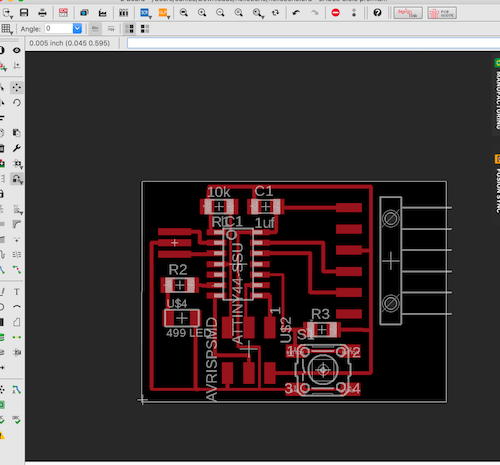Click the U$4 LED origin cross
Image resolution: width=500 pixels, height=465 pixels.
tap(182, 318)
